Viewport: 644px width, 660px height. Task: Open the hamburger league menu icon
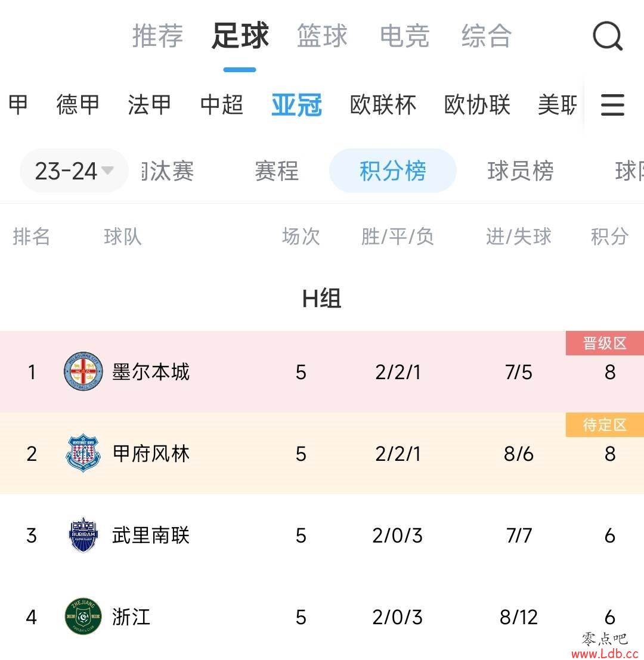[x=612, y=105]
